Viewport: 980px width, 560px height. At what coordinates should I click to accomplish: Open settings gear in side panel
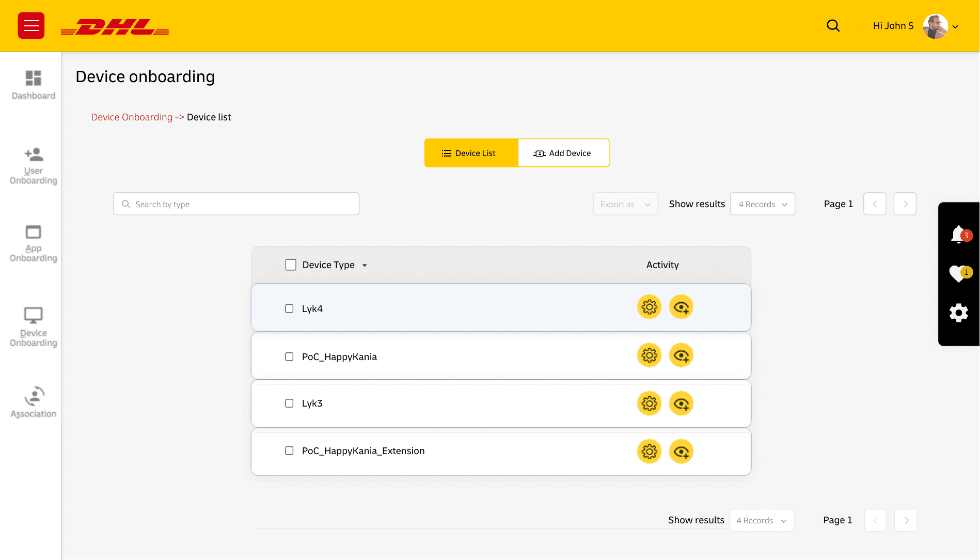(959, 313)
